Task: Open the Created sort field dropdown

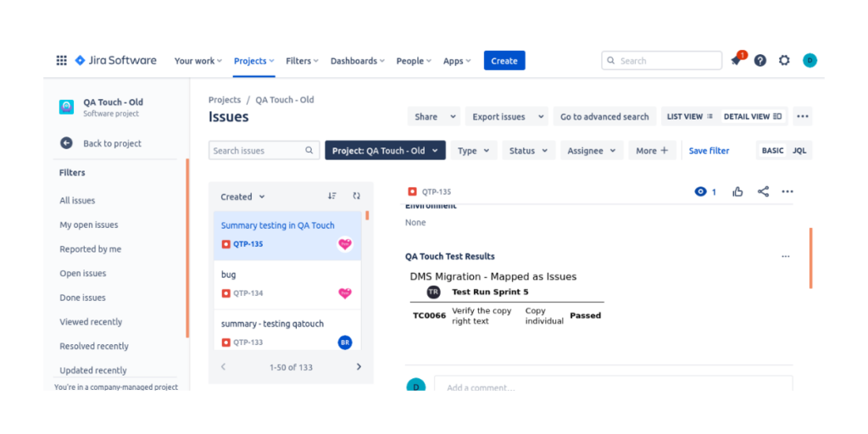Action: tap(242, 197)
